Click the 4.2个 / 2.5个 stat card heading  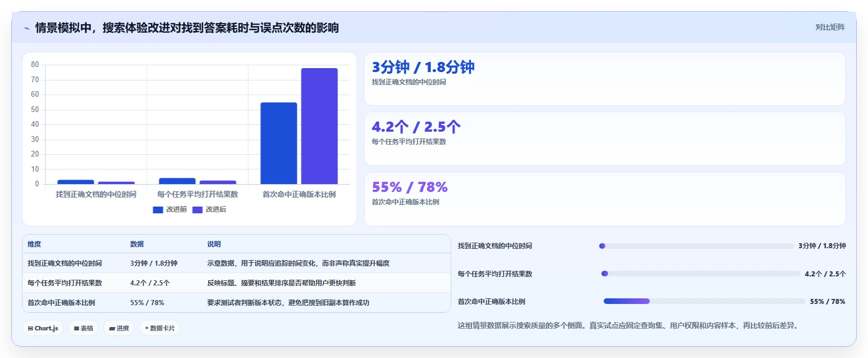click(x=416, y=127)
